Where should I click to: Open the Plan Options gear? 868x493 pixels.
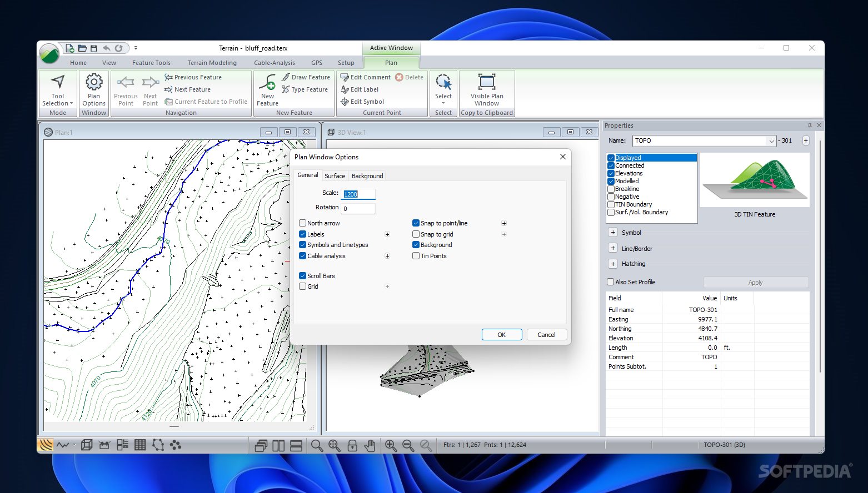click(94, 90)
